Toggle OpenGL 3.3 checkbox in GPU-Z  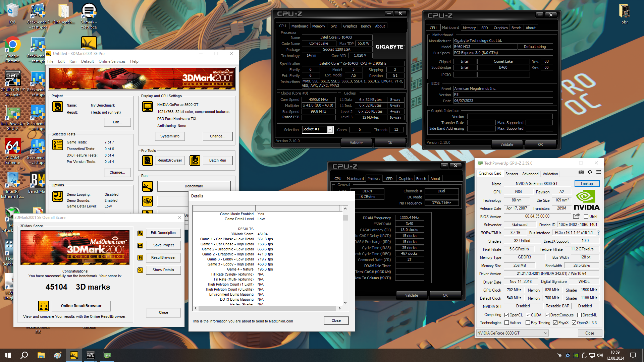[574, 323]
